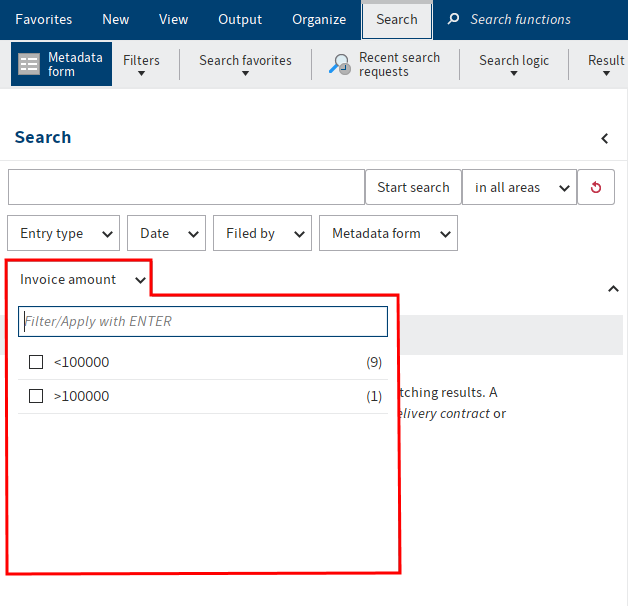Click the main search text field
This screenshot has height=606, width=628.
186,187
